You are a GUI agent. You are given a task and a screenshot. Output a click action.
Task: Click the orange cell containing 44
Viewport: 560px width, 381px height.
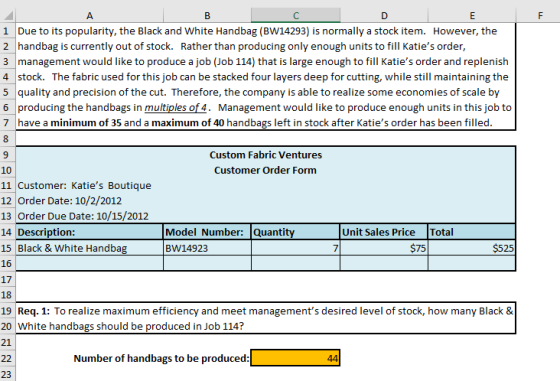coord(295,358)
